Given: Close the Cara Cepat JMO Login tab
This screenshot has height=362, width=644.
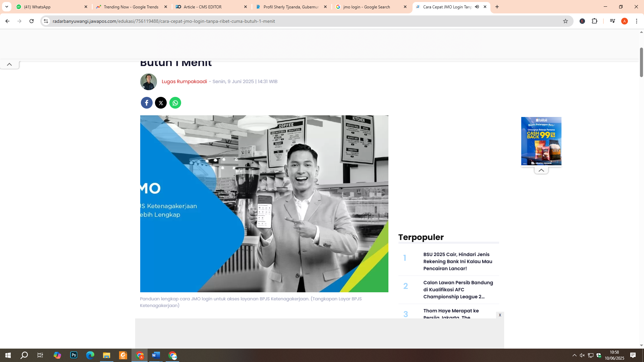Looking at the screenshot, I should coord(485,7).
